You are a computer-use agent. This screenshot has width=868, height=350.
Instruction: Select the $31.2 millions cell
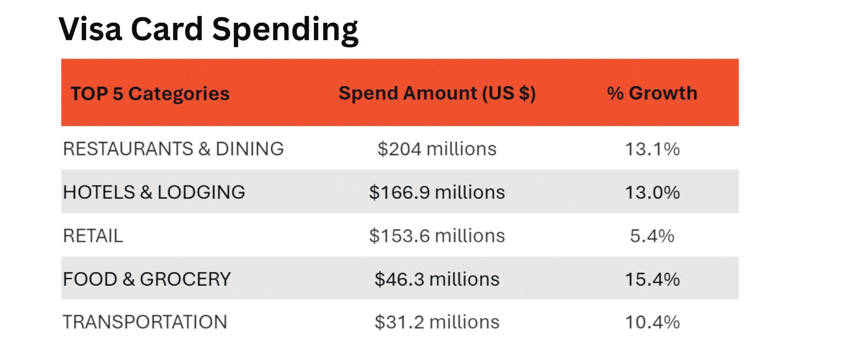[x=437, y=322]
